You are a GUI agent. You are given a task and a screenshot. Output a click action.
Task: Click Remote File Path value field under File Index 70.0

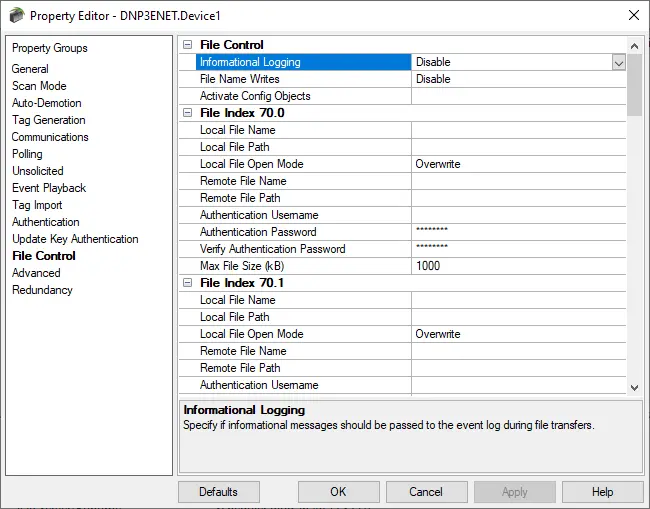point(519,198)
